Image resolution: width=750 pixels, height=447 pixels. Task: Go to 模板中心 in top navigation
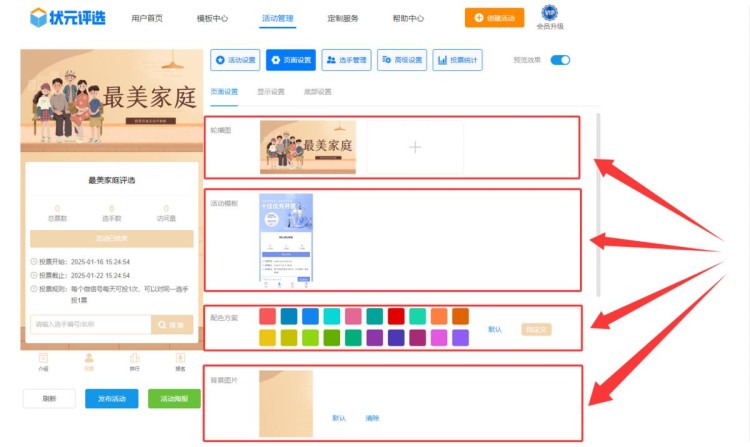tap(212, 18)
